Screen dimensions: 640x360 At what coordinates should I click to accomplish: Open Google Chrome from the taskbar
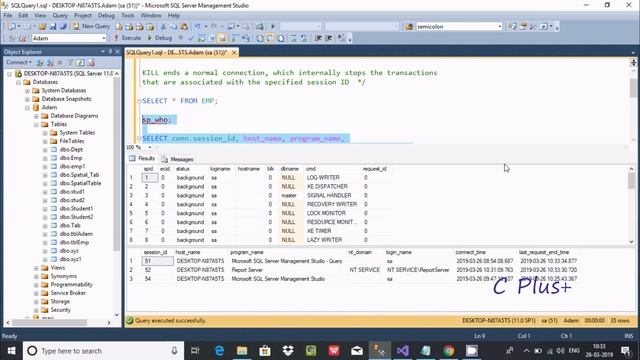(449, 351)
